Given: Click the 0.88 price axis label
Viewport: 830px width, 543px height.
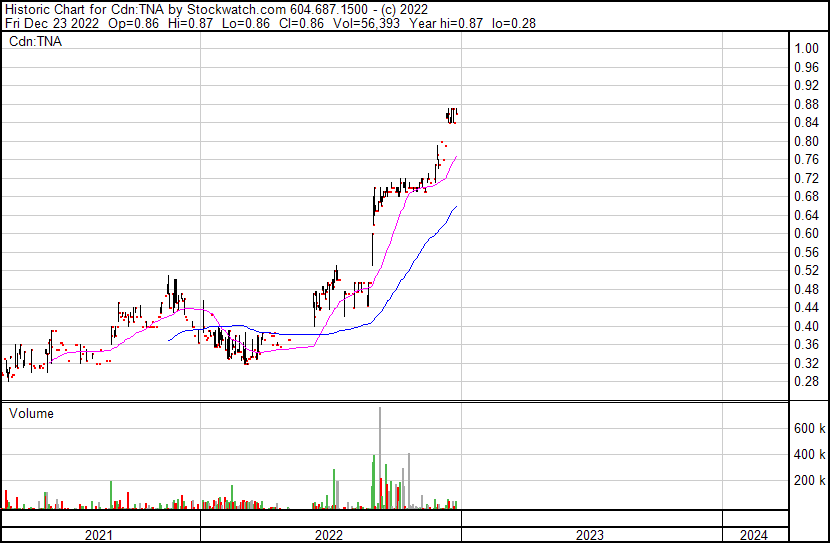Looking at the screenshot, I should [x=806, y=104].
